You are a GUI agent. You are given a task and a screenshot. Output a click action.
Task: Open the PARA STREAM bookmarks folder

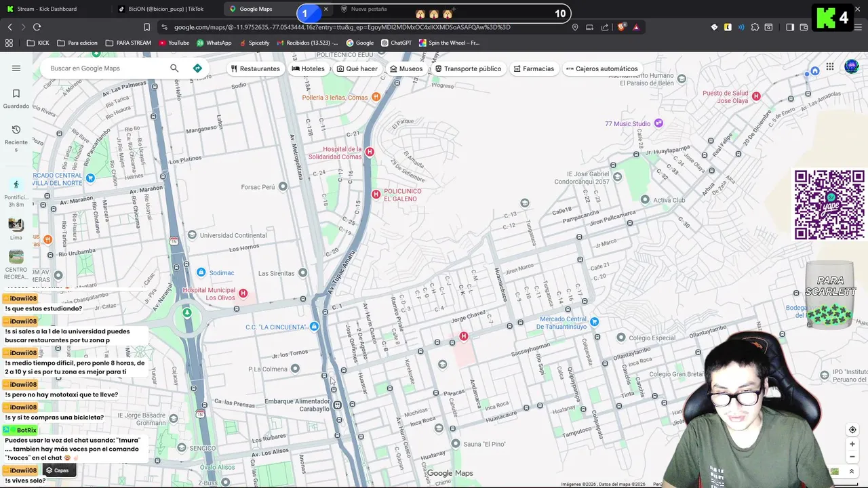128,43
